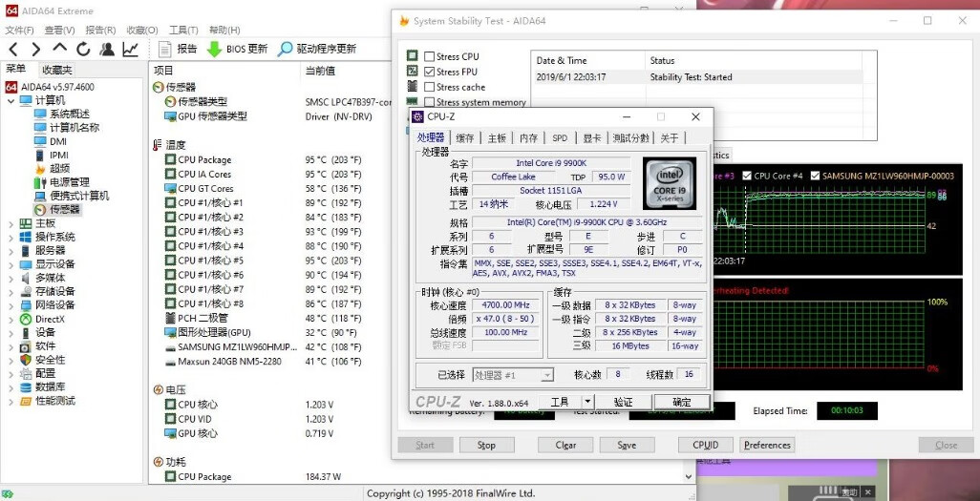Expand the 服务器 tree node
Viewport: 980px width, 501px height.
tap(11, 250)
